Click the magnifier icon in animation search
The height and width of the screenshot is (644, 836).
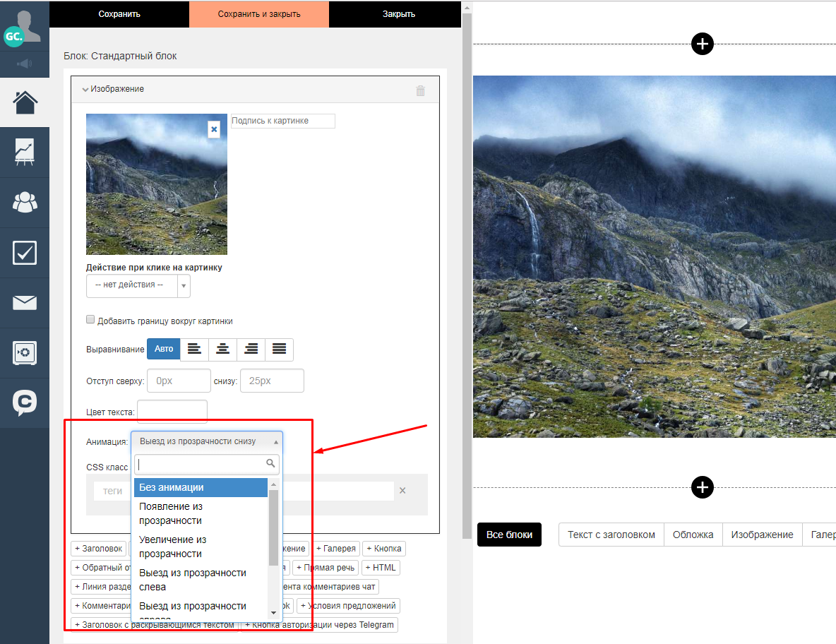tap(271, 463)
